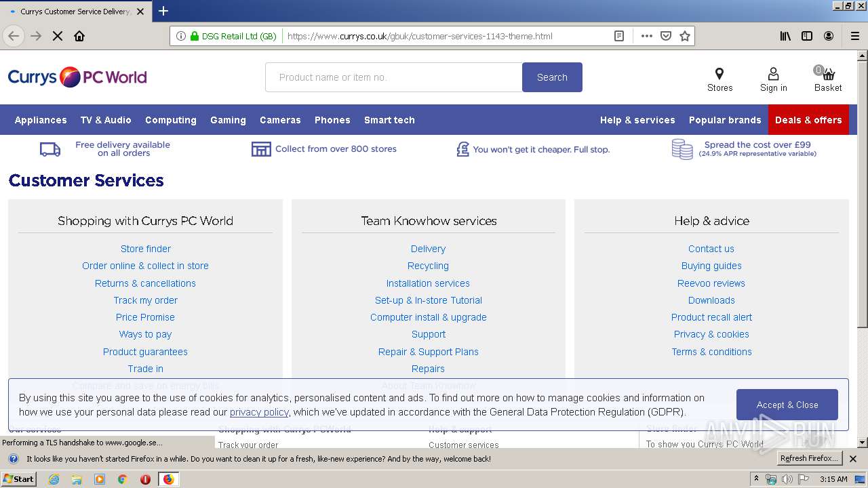Open the privacy policy link
Screen dimensions: 868x488
click(x=259, y=412)
